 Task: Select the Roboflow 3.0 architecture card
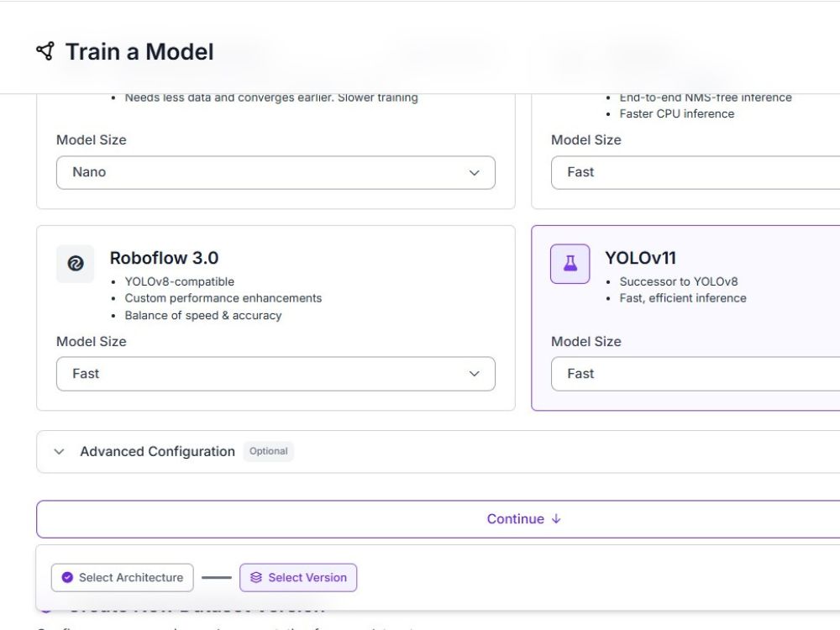point(276,318)
